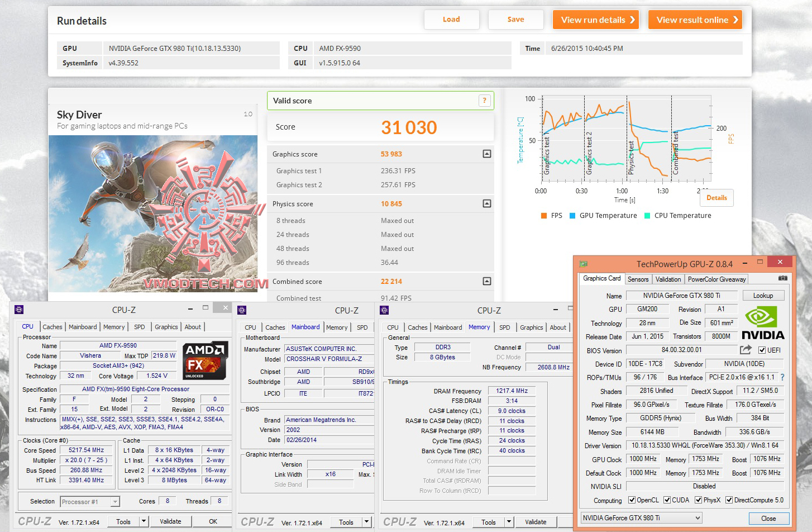Viewport: 812px width, 532px height.
Task: Toggle the PhysX checkbox
Action: pyautogui.click(x=698, y=500)
